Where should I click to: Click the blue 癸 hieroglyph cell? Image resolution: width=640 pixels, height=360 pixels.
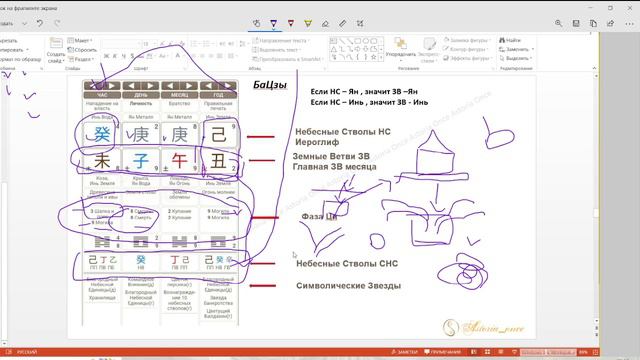[102, 134]
